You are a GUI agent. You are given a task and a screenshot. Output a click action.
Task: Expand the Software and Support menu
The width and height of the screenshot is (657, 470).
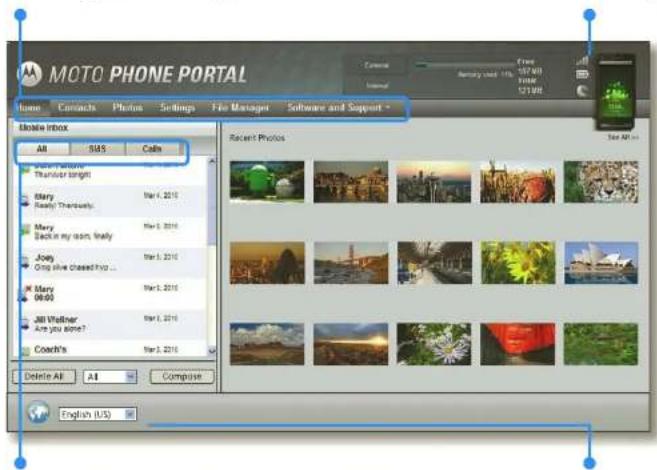click(338, 108)
